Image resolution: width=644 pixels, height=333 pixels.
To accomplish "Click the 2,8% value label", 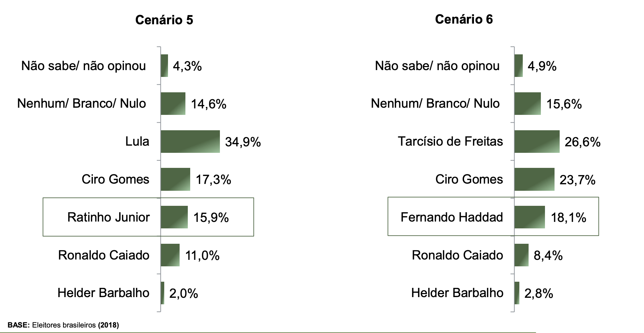I will (x=538, y=293).
